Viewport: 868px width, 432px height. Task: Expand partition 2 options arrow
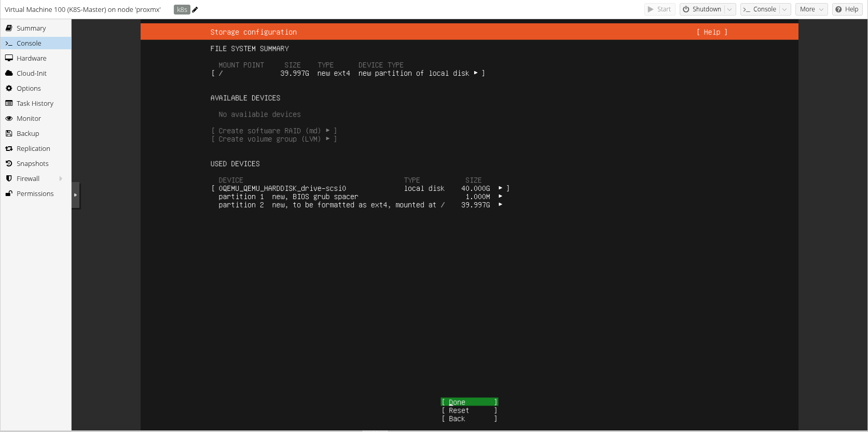pos(500,205)
